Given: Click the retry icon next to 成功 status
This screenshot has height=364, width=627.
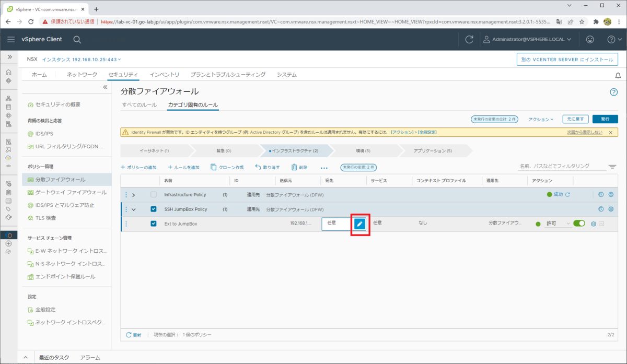Looking at the screenshot, I should (567, 195).
